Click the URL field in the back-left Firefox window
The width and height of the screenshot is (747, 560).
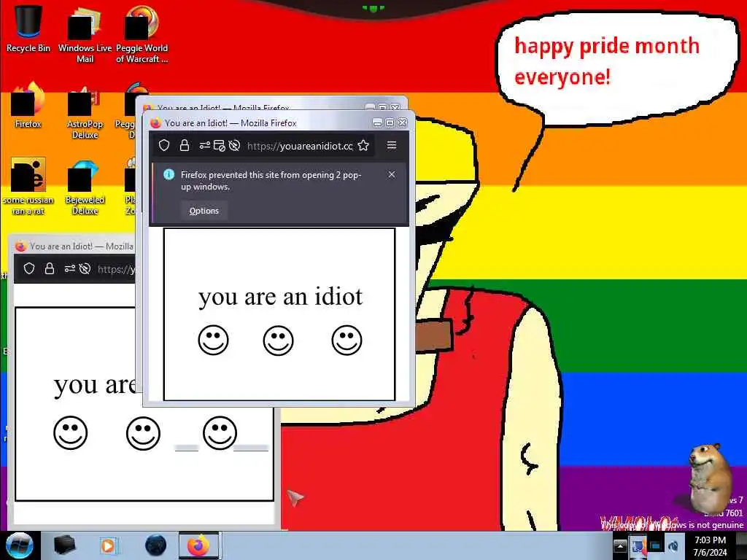click(116, 269)
